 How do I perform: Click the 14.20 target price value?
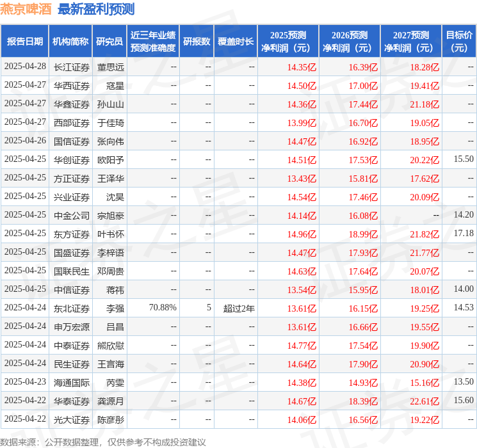[x=464, y=215]
